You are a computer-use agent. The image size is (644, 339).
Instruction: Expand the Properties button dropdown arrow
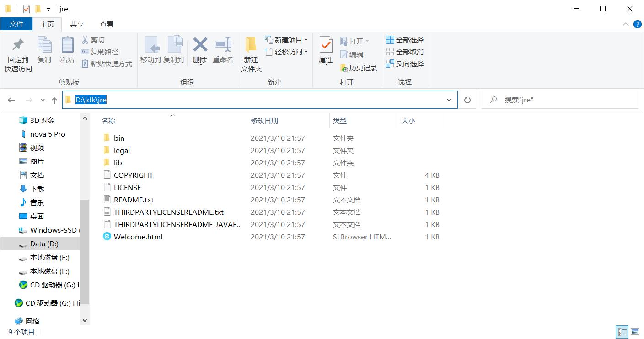(326, 65)
